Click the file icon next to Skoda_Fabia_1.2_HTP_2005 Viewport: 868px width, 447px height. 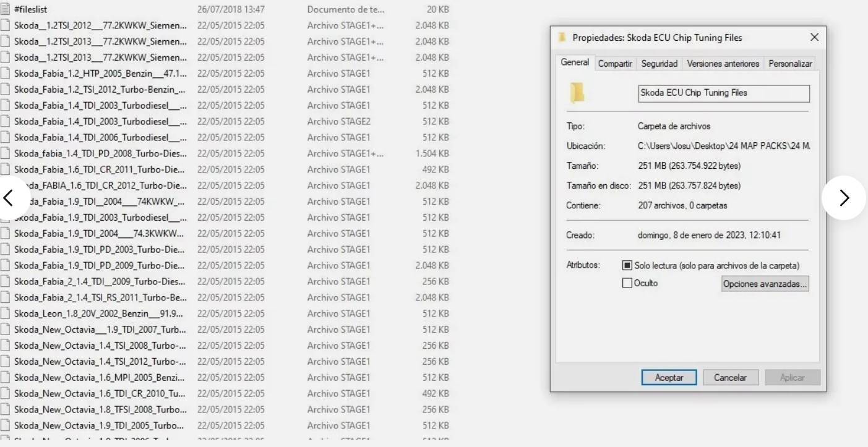pos(5,73)
